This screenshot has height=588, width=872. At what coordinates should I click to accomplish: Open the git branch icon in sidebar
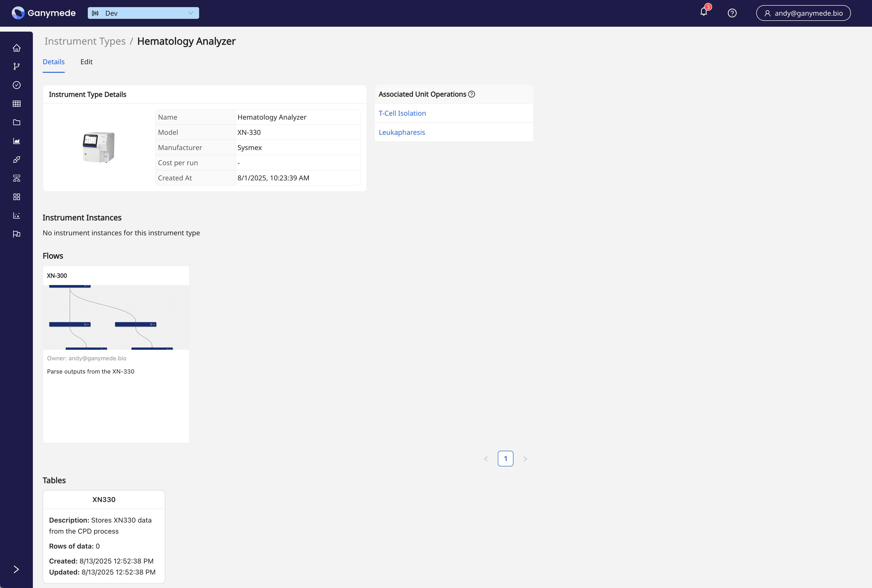16,66
